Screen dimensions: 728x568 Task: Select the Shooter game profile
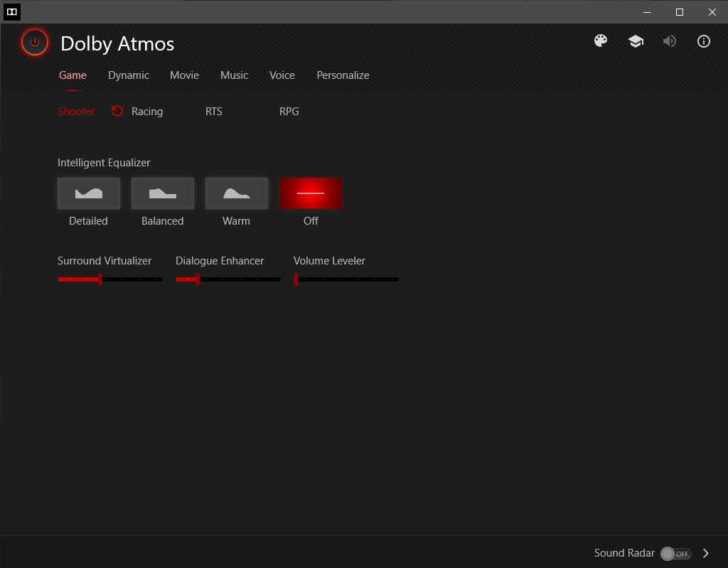coord(76,112)
